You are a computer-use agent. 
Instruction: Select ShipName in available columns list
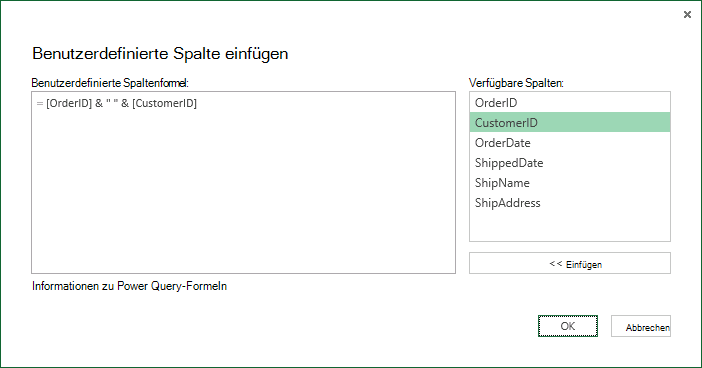(x=570, y=183)
